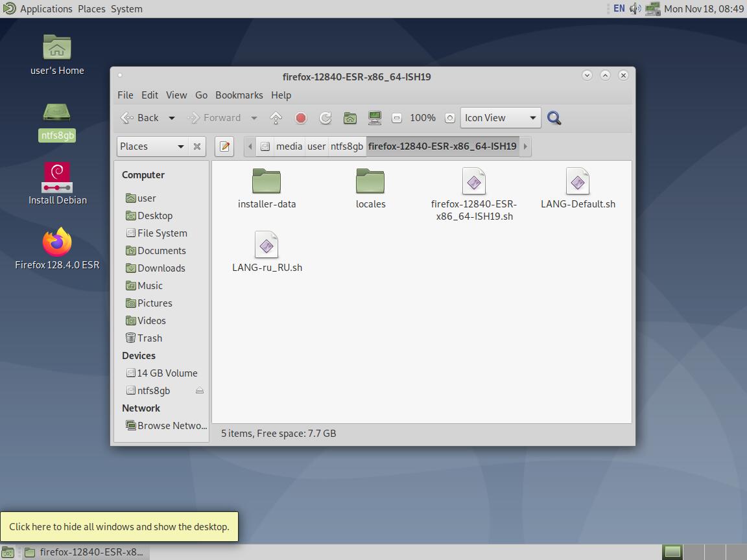Open Help menu

[281, 95]
